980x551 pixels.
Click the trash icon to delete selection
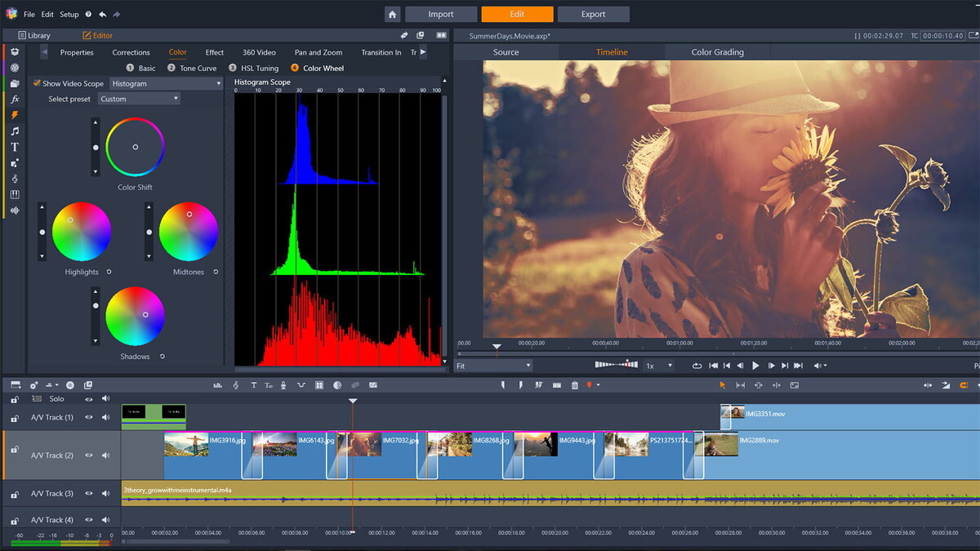point(574,384)
